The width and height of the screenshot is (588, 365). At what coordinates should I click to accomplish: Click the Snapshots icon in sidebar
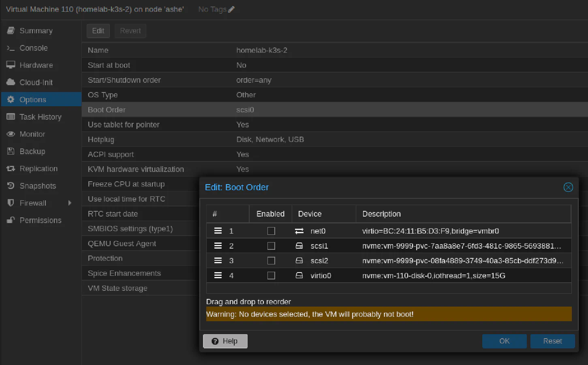[11, 186]
